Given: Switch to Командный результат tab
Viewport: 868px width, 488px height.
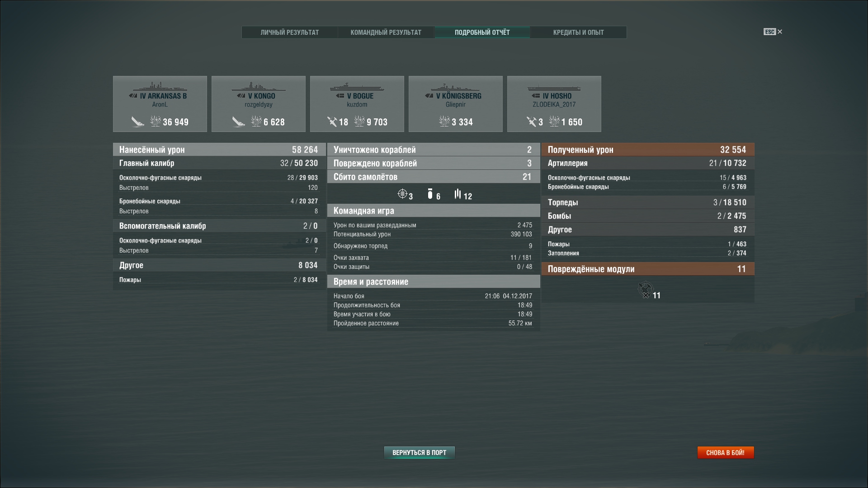Looking at the screenshot, I should 386,33.
